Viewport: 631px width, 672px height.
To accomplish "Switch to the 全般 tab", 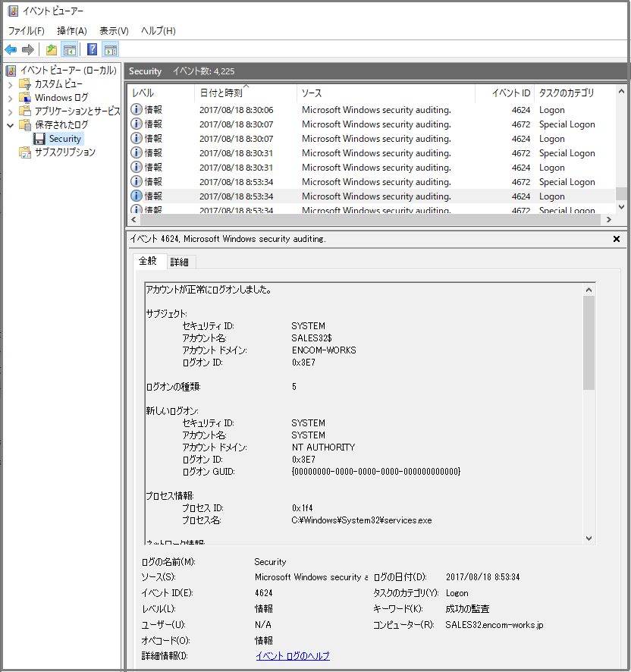I will point(148,261).
